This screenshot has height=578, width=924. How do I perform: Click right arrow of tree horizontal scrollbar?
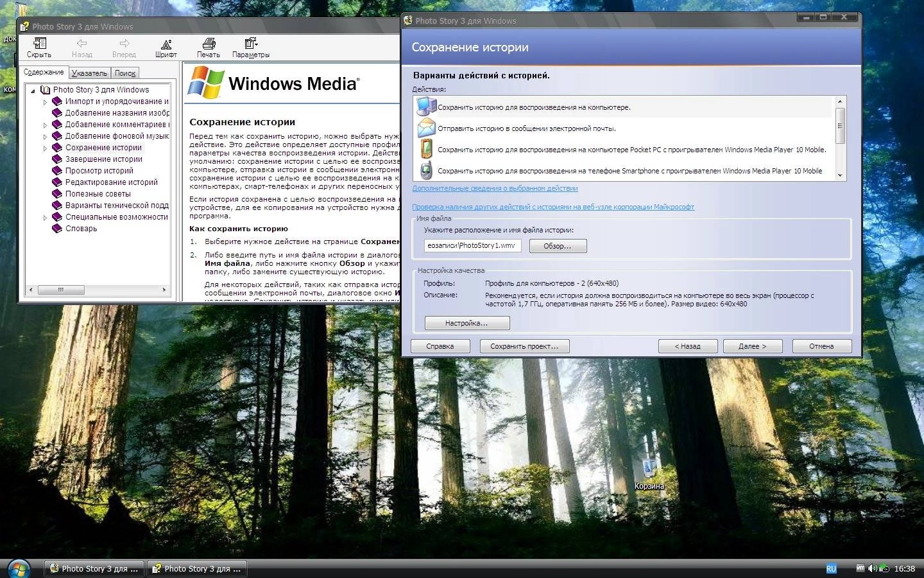(164, 290)
